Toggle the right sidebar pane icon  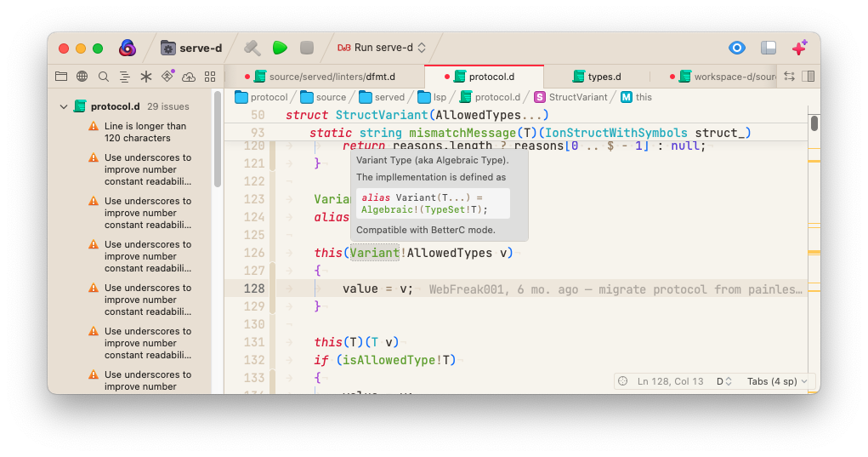808,77
